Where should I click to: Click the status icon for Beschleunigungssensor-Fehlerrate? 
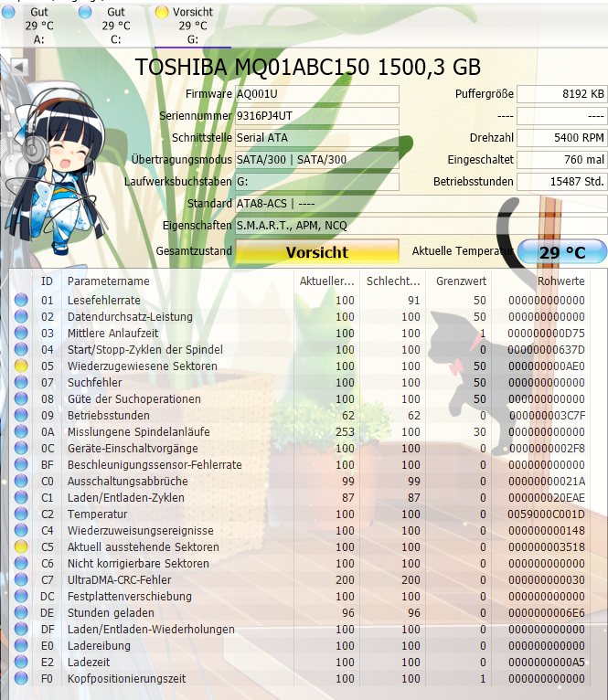click(x=21, y=465)
